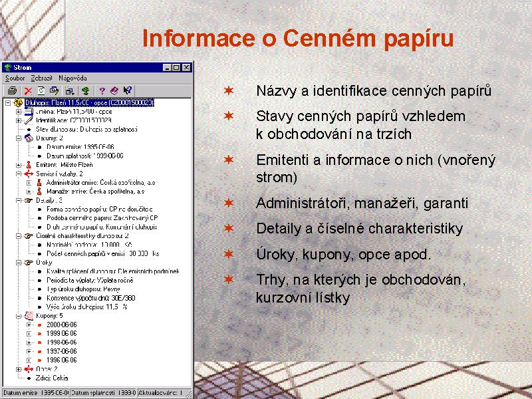Select the Stav dluhopisu row
532x399 pixels.
86,129
